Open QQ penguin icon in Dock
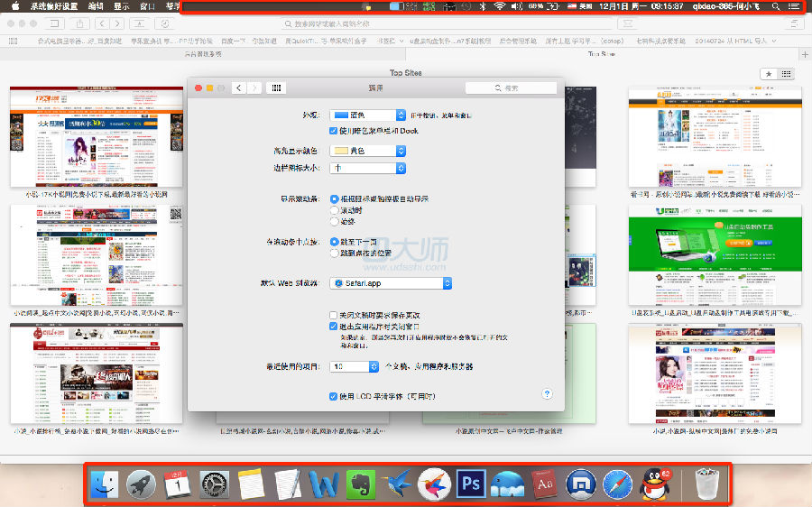 tap(655, 484)
